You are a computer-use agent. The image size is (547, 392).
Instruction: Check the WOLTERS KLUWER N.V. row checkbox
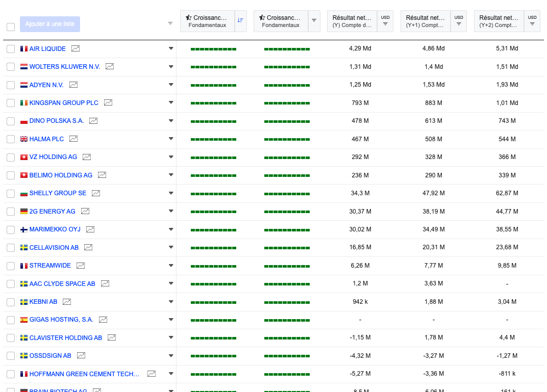point(11,67)
